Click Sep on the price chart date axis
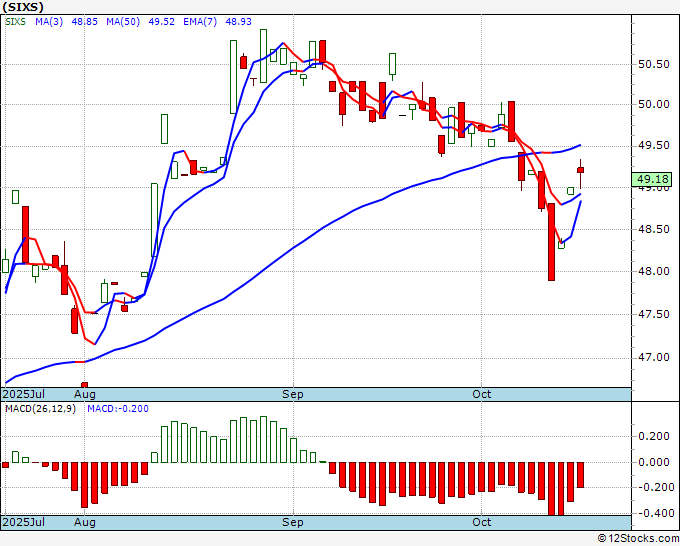Screen dimensions: 680x546 293,394
